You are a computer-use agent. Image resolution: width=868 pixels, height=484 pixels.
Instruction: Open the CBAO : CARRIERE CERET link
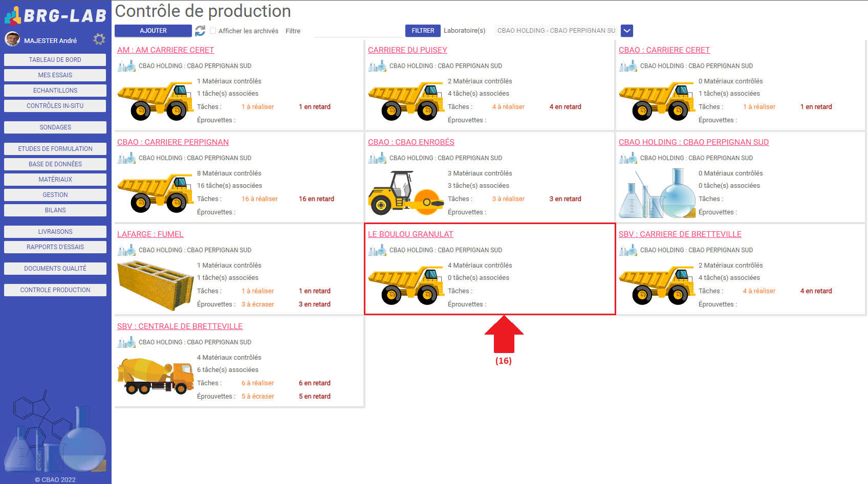click(664, 50)
